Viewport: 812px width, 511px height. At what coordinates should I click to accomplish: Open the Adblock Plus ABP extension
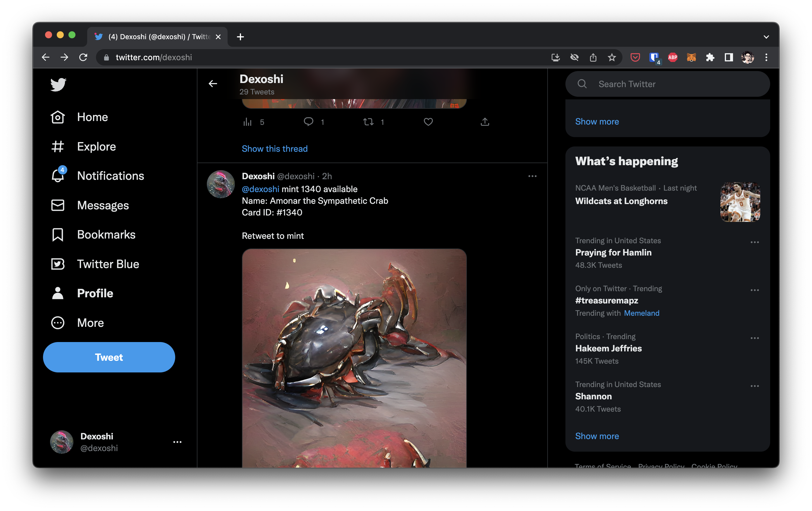pyautogui.click(x=673, y=57)
